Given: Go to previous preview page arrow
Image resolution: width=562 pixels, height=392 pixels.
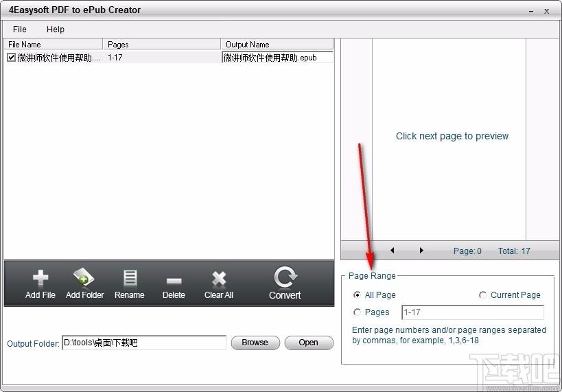Looking at the screenshot, I should (392, 250).
